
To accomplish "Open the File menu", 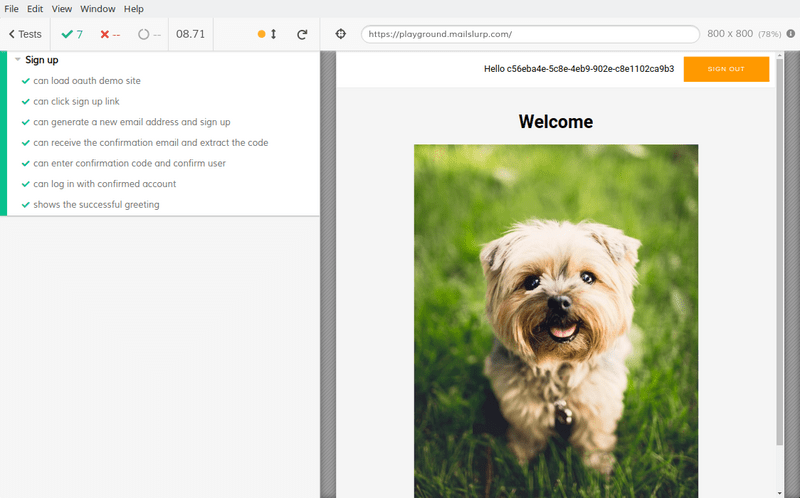I will [12, 8].
